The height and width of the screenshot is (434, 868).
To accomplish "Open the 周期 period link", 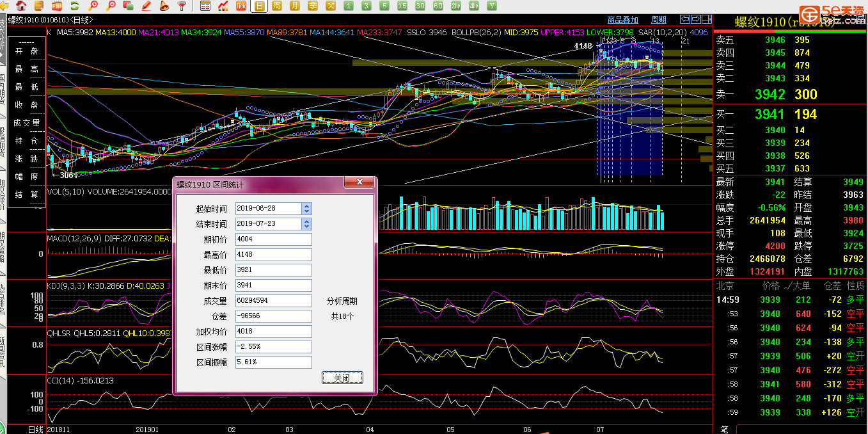I will (658, 20).
